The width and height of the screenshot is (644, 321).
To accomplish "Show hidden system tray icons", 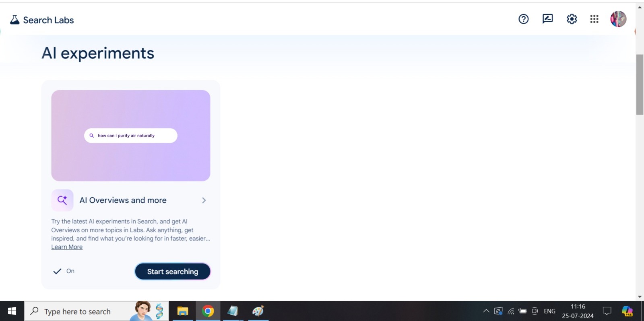I will [486, 311].
